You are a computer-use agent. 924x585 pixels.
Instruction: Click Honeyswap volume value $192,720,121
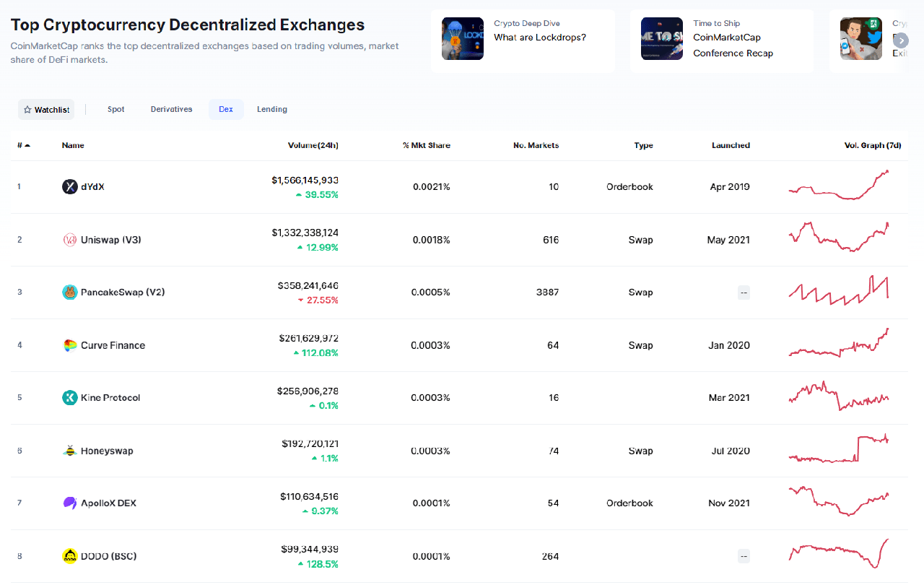[310, 443]
